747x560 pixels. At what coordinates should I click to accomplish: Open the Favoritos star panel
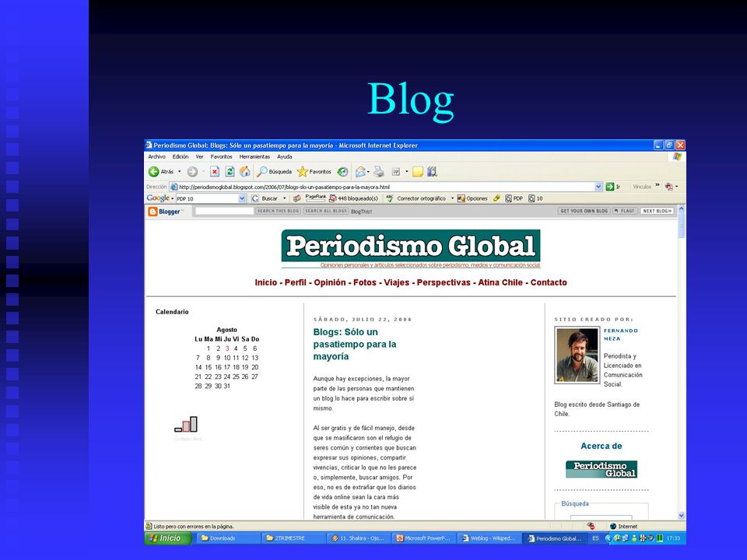(314, 171)
